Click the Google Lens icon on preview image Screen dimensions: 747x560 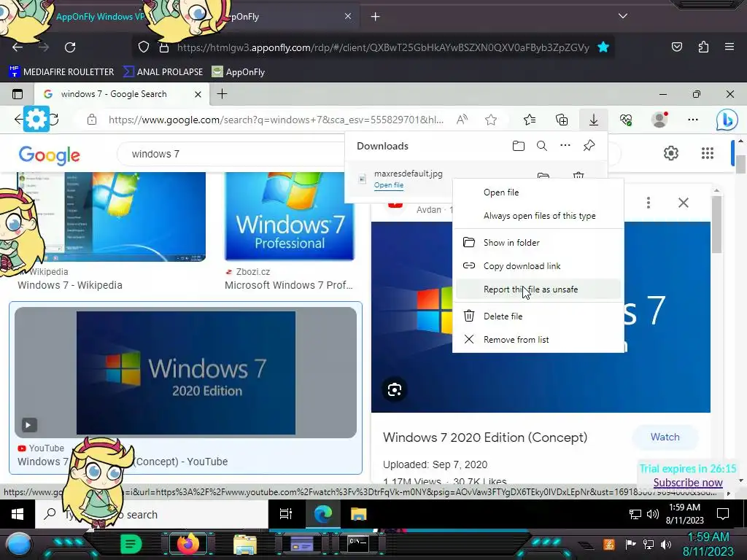click(395, 390)
